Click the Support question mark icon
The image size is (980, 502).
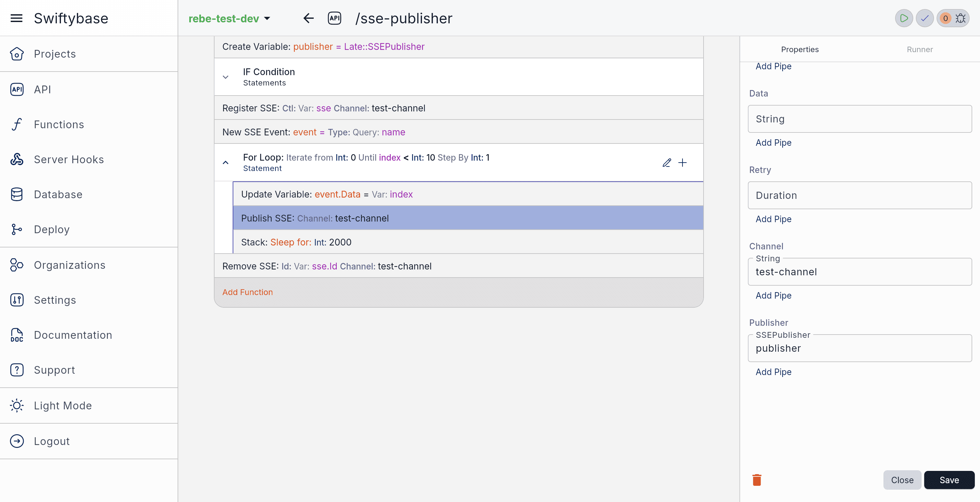(x=17, y=370)
